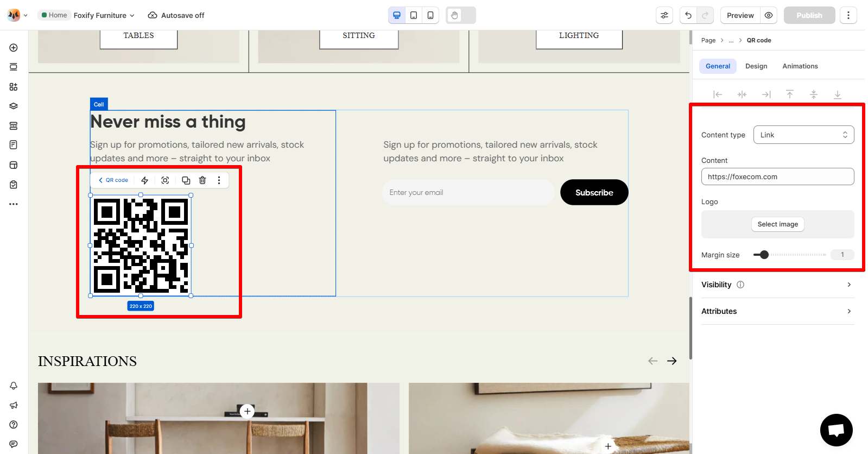Open the Apps and widgets sidebar panel
868x454 pixels.
14,87
